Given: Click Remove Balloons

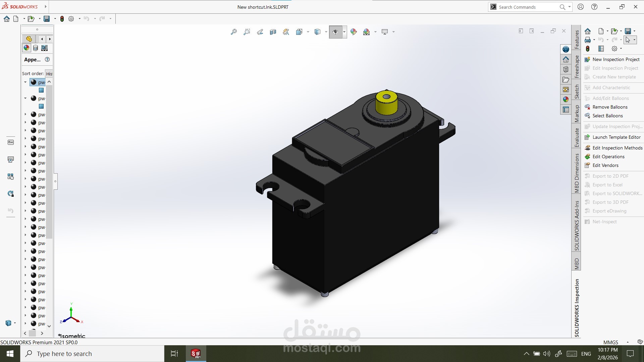Looking at the screenshot, I should click(x=610, y=107).
